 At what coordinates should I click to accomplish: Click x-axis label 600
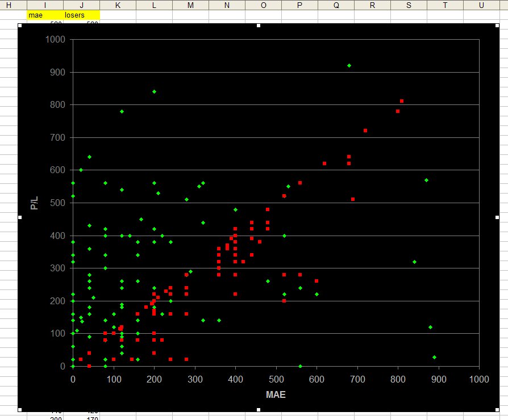[x=317, y=379]
